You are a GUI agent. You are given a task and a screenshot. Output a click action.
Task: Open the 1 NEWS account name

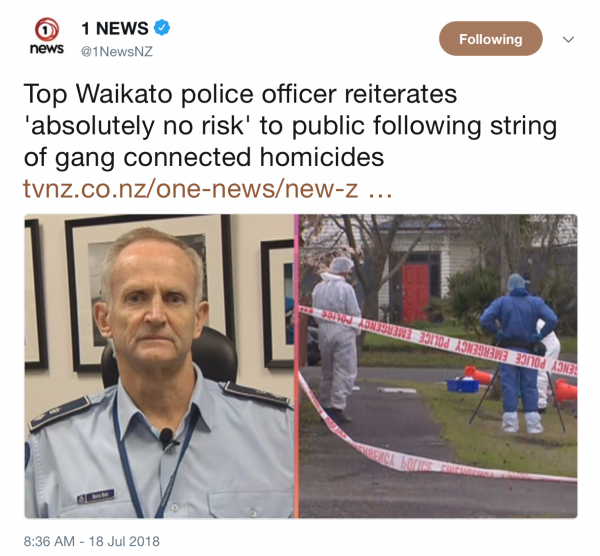click(x=115, y=28)
